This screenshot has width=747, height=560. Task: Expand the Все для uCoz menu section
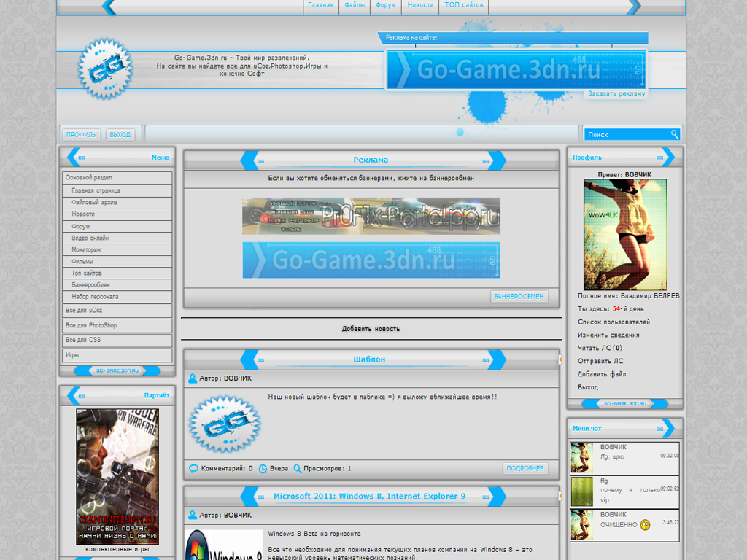[x=117, y=311]
